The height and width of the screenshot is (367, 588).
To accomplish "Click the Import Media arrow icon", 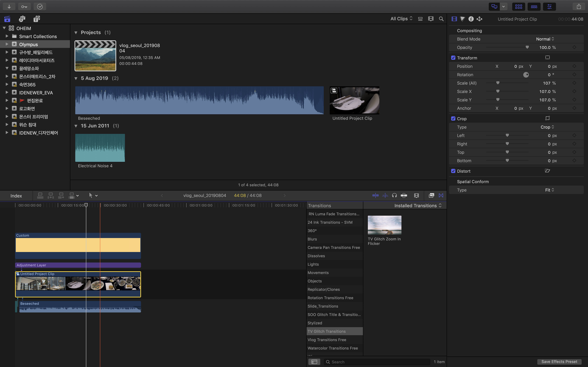I will click(x=9, y=7).
